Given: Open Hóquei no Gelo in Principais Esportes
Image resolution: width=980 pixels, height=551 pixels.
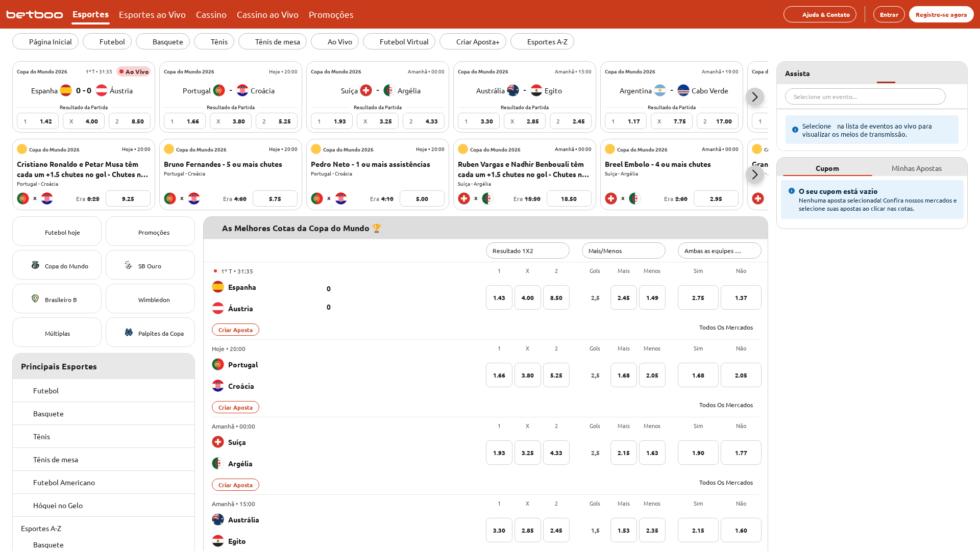Looking at the screenshot, I should point(104,505).
